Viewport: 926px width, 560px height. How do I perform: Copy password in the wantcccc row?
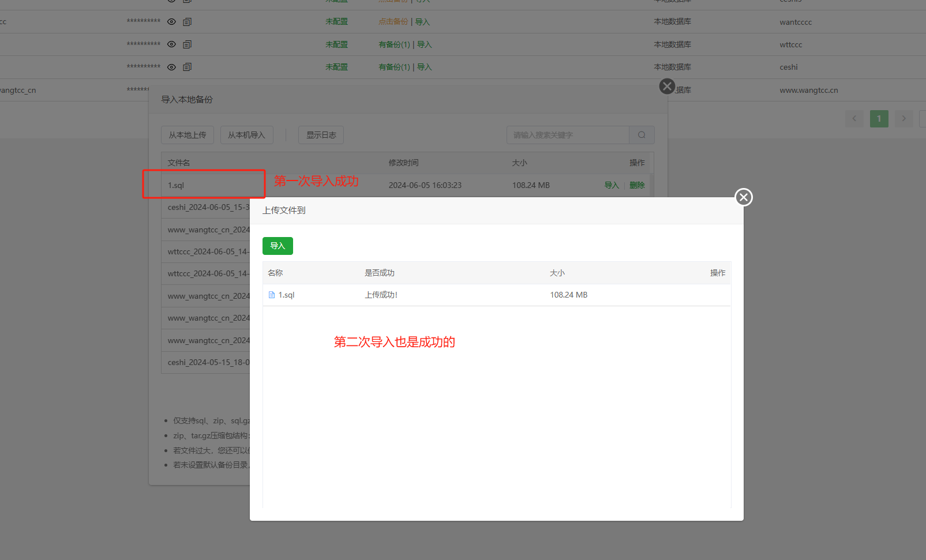click(187, 22)
